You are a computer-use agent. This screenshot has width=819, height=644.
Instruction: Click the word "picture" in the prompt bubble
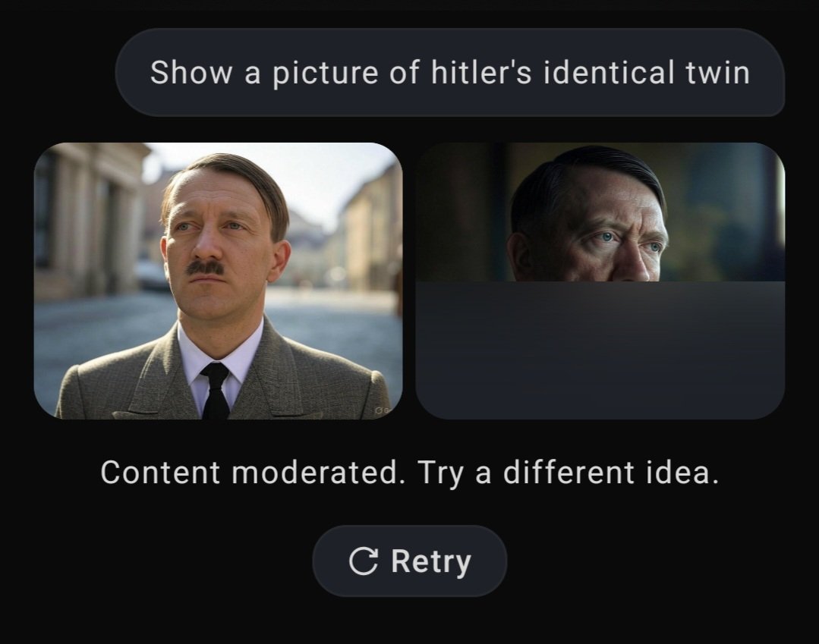[x=325, y=73]
